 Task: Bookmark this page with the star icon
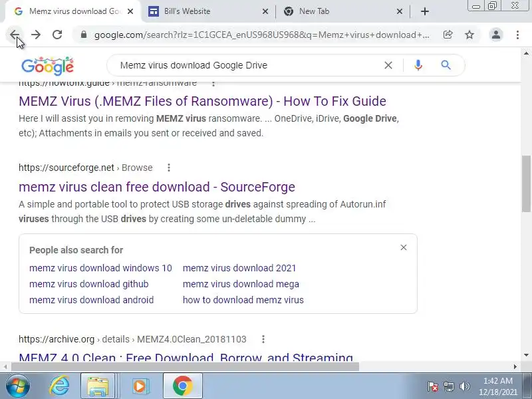pos(469,35)
